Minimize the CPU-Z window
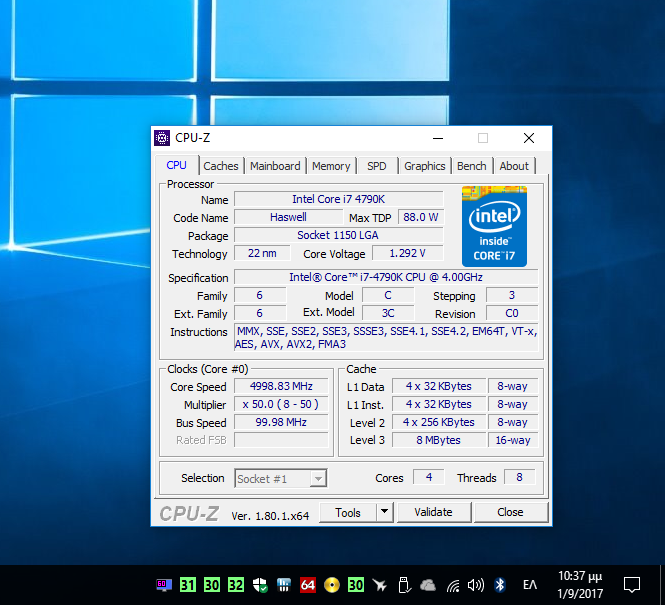 tap(438, 138)
